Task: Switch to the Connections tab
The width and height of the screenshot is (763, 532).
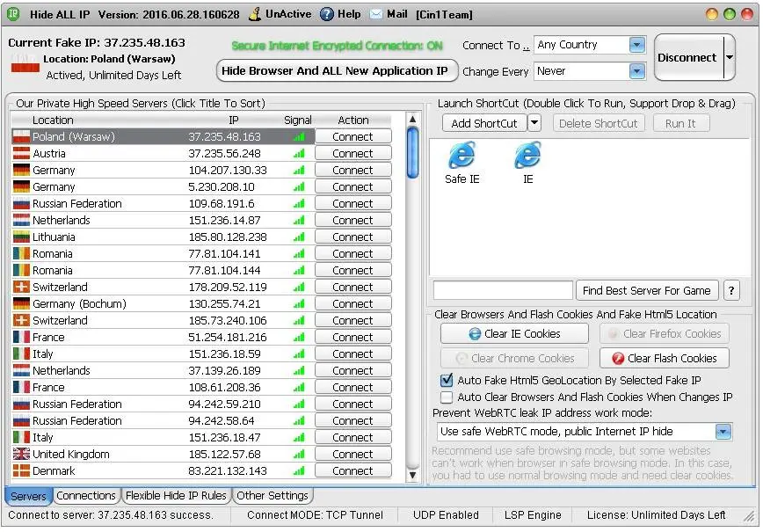Action: point(86,495)
